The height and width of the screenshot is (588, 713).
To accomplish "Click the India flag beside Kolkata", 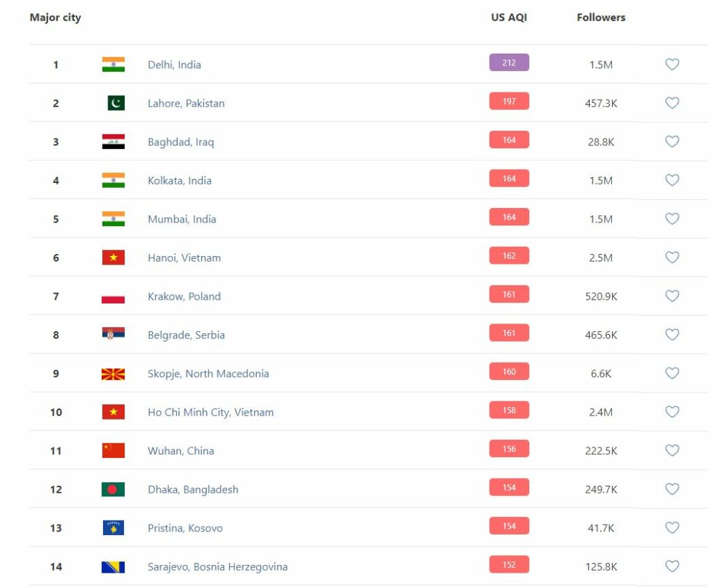I will pyautogui.click(x=113, y=180).
